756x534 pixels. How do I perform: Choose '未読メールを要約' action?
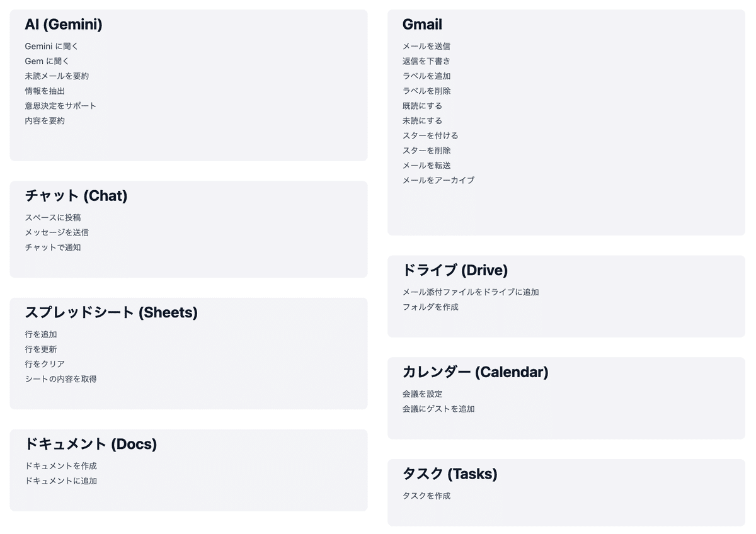[57, 76]
